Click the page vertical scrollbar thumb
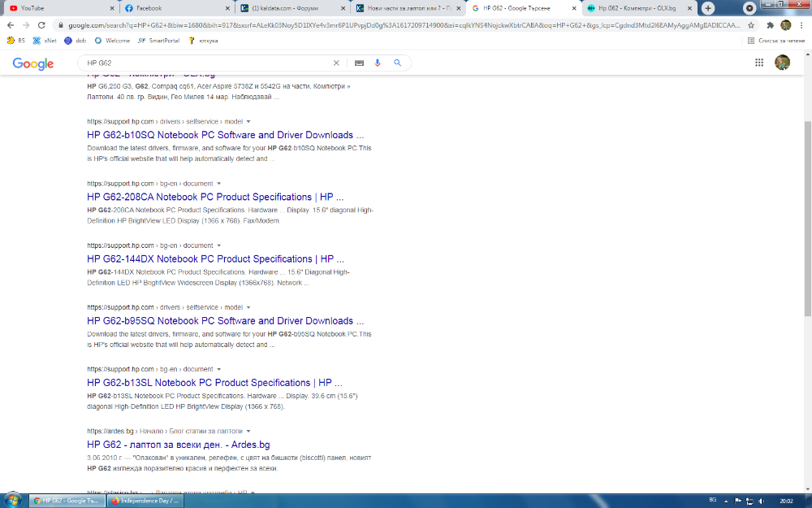The height and width of the screenshot is (508, 812). (x=807, y=219)
